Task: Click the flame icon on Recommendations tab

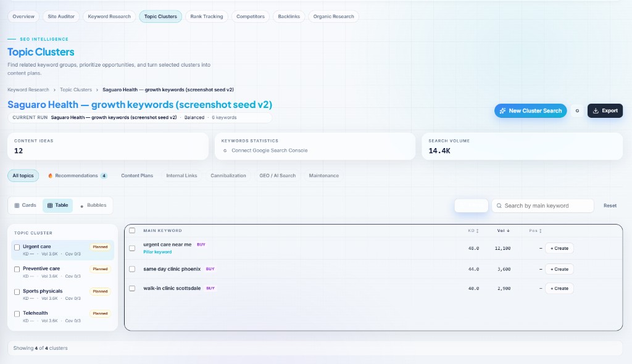Action: click(51, 176)
